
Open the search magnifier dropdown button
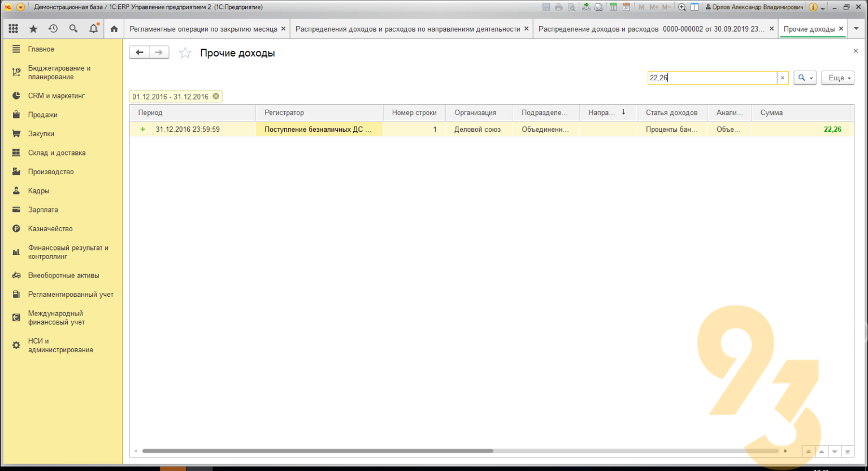(x=805, y=78)
